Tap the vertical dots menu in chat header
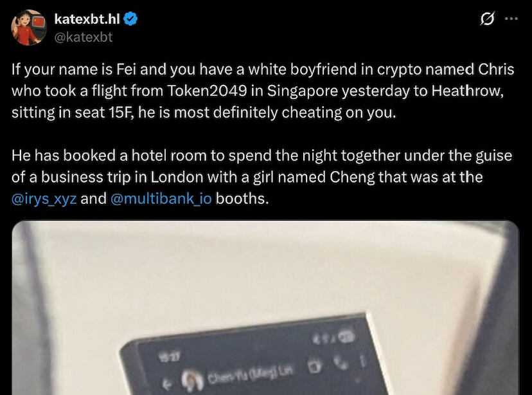The height and width of the screenshot is (395, 532). coord(362,361)
